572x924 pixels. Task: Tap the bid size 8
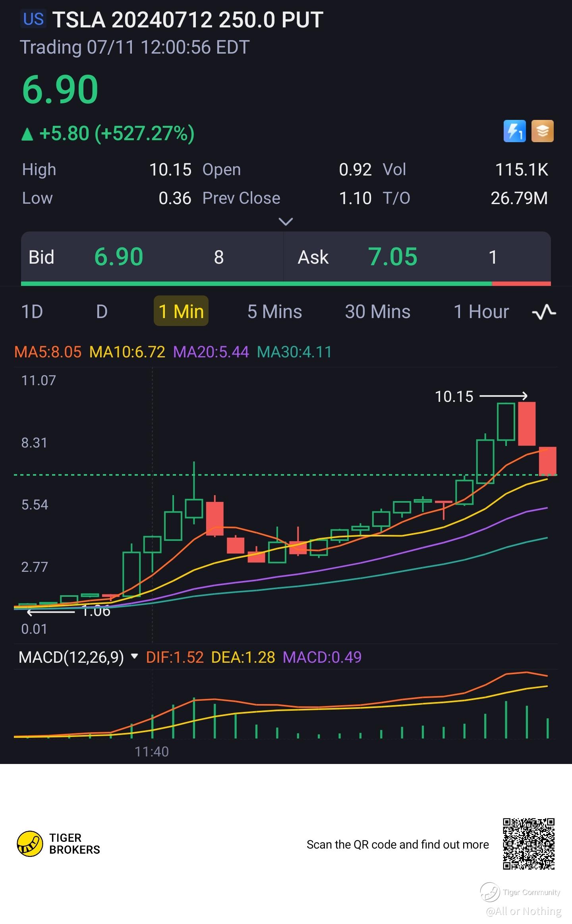pyautogui.click(x=219, y=257)
